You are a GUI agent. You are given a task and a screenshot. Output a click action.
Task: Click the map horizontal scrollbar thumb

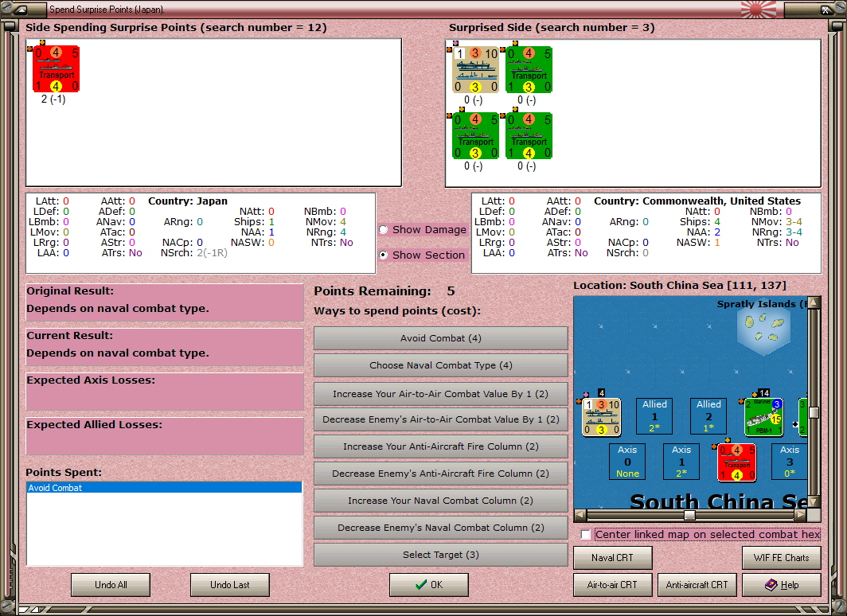(x=689, y=515)
